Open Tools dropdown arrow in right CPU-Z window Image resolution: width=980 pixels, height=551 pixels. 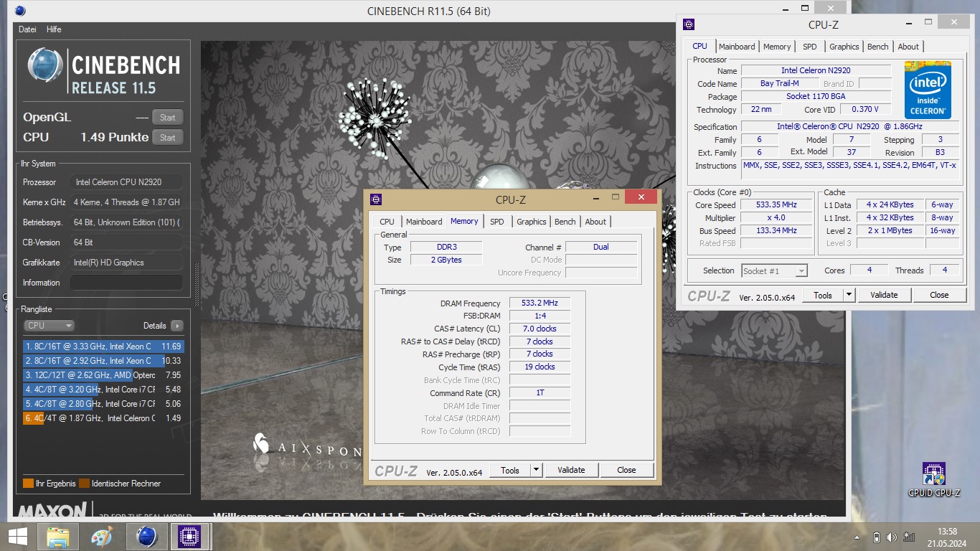(x=849, y=295)
